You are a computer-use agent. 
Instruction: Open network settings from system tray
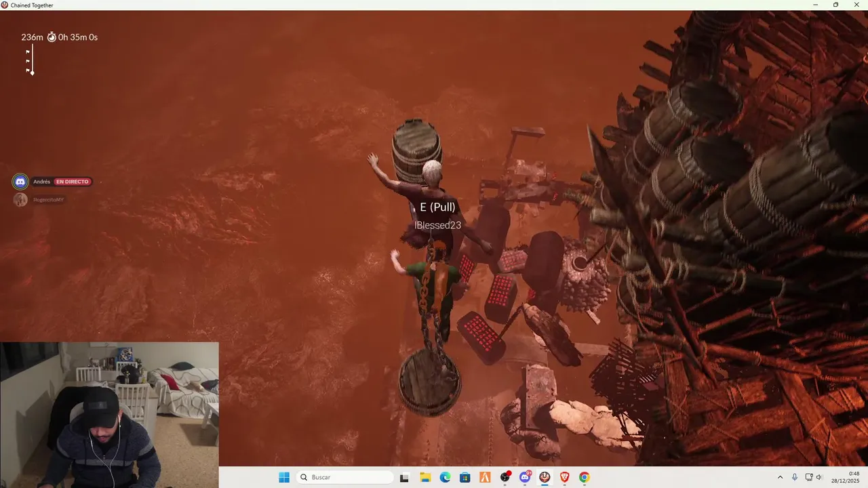pos(809,477)
